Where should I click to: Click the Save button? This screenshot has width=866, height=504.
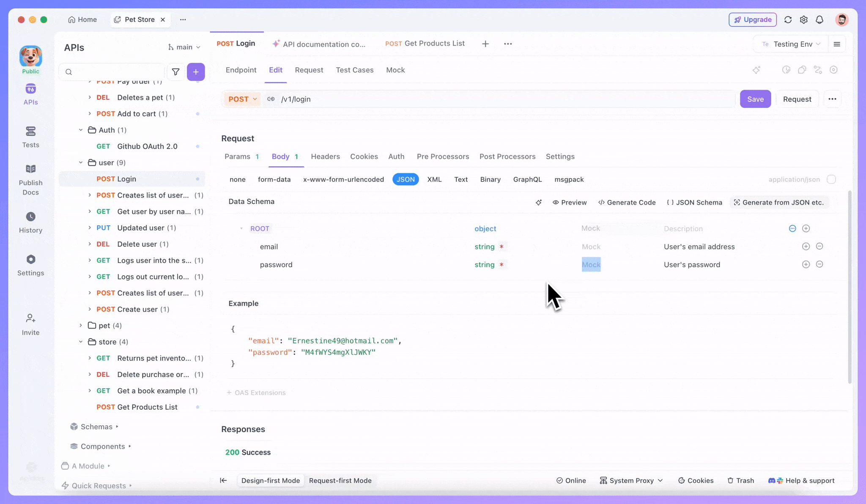pyautogui.click(x=756, y=99)
